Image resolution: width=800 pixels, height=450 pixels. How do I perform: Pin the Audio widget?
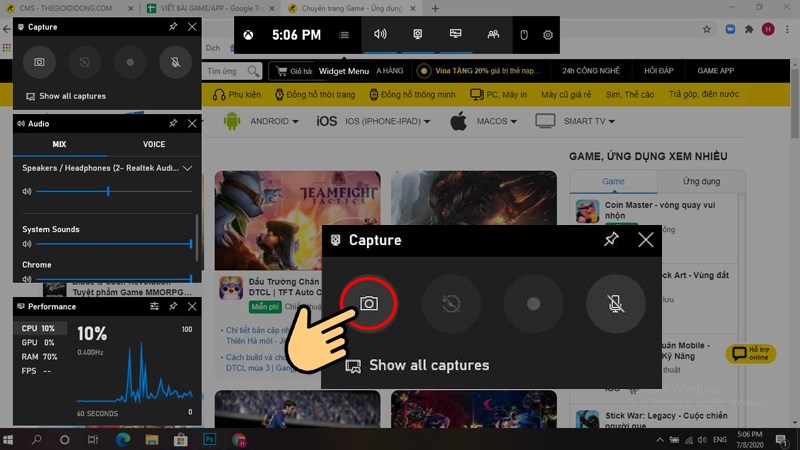pos(173,123)
